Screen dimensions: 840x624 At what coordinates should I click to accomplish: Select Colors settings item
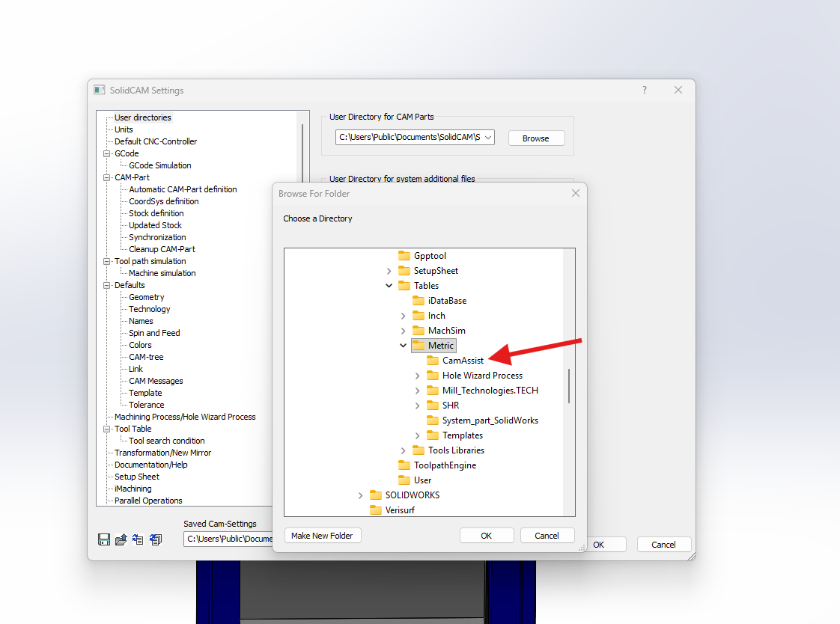[x=140, y=345]
